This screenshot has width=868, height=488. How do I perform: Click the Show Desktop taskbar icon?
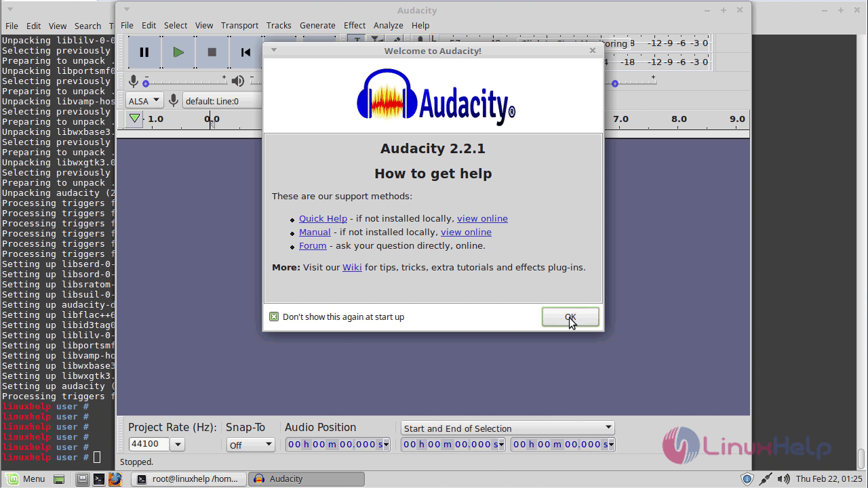pos(59,479)
